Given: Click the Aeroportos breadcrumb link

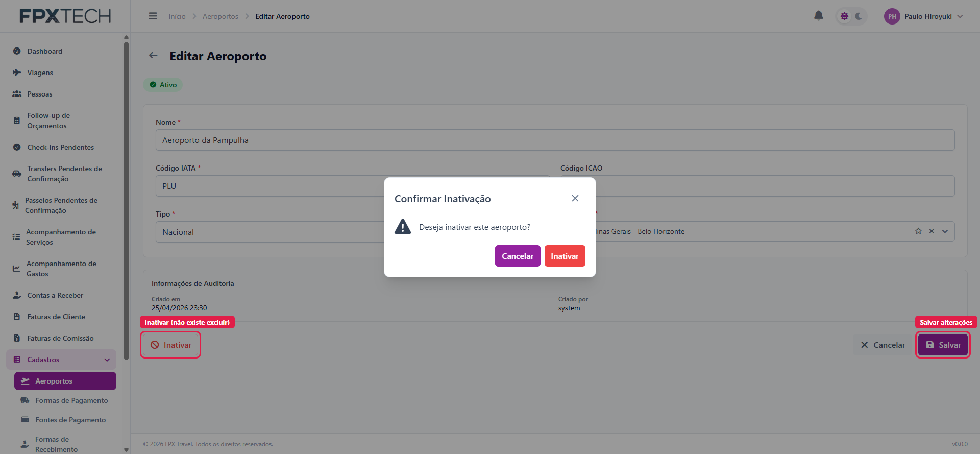Looking at the screenshot, I should (220, 16).
